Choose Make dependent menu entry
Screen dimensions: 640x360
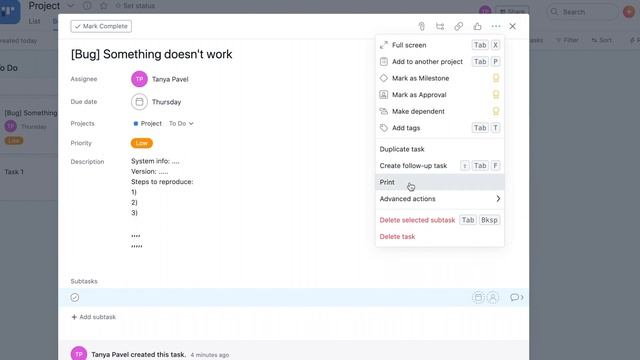[440, 111]
